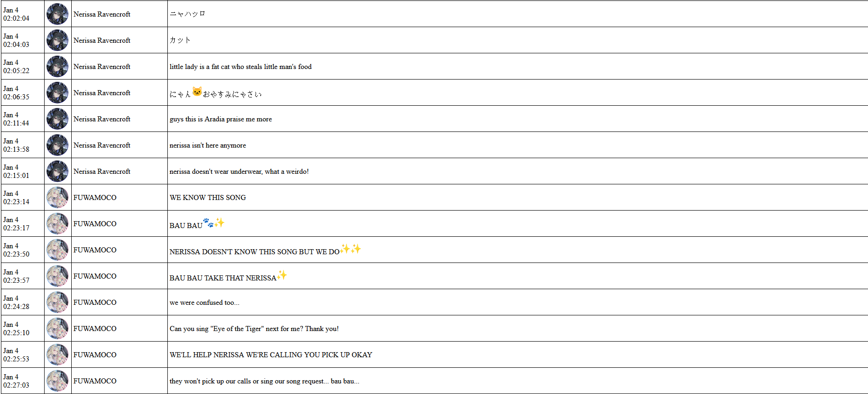Click FUWAMOCO avatar at 02:23:14
The height and width of the screenshot is (394, 868).
point(57,197)
